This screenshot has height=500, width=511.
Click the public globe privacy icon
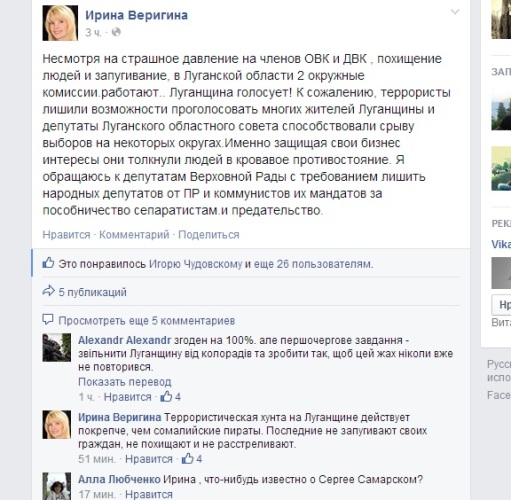click(x=116, y=32)
